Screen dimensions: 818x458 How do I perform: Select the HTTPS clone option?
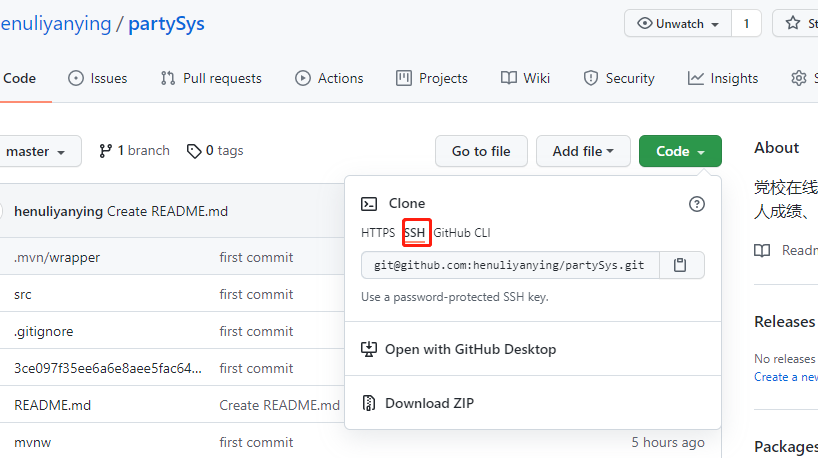pos(378,233)
